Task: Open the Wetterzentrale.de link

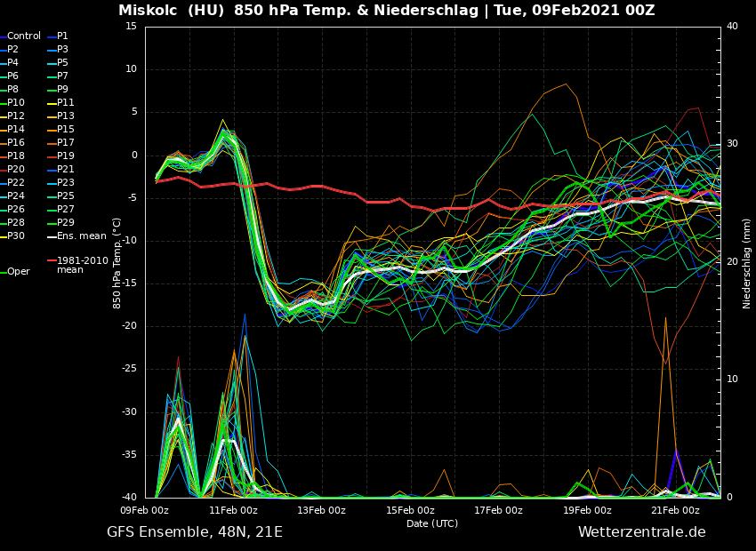Action: point(641,532)
